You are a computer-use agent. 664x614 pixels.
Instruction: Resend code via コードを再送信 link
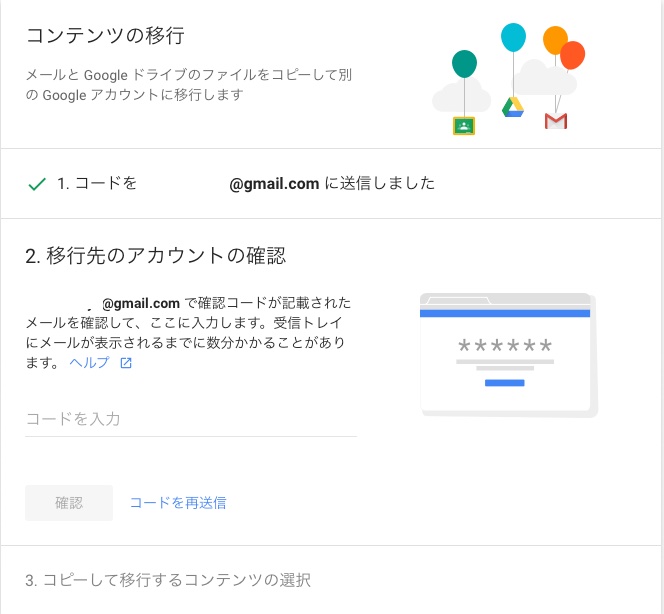point(178,503)
